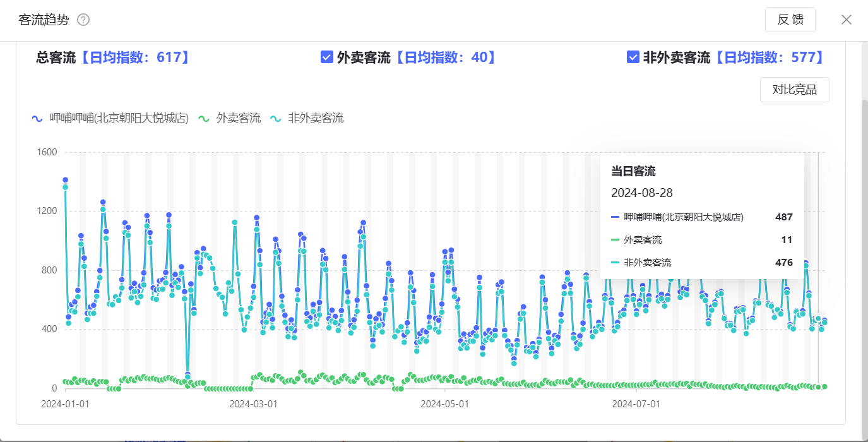Click the highest blue data point on 2024-01-01
Screen dimensions: 868x442
coord(65,180)
